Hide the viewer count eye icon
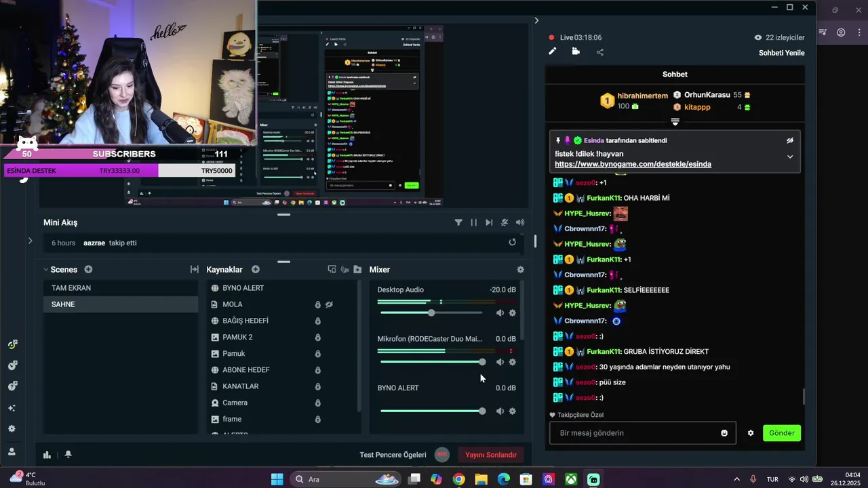 pos(758,38)
